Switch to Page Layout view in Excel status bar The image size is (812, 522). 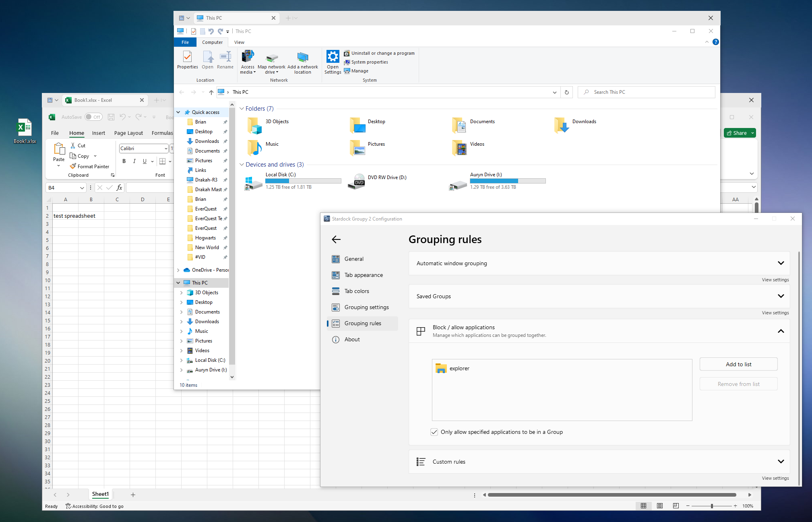point(659,506)
